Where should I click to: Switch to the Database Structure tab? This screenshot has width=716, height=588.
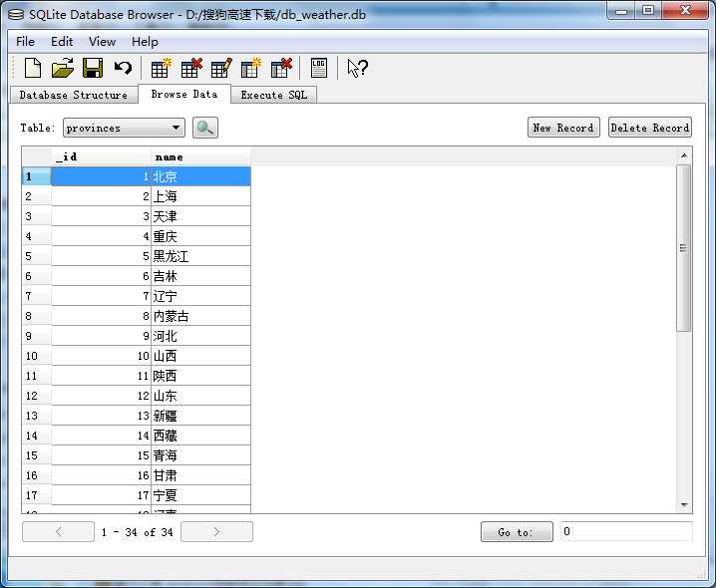(74, 95)
